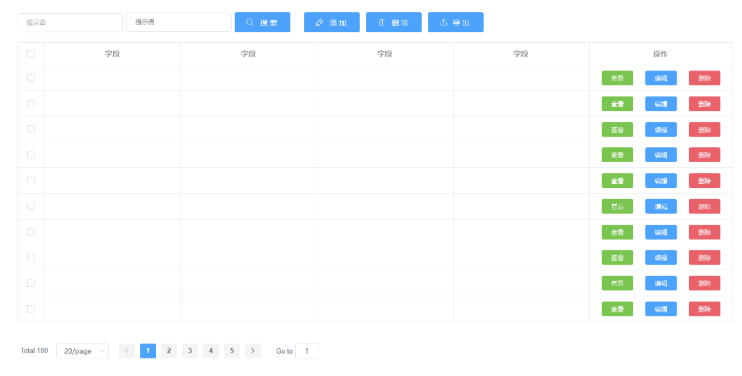The width and height of the screenshot is (742, 376).
Task: Click the Total 100 label
Action: pyautogui.click(x=34, y=350)
